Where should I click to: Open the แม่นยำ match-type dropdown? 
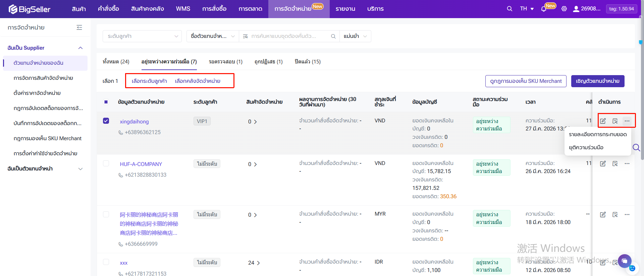(355, 36)
